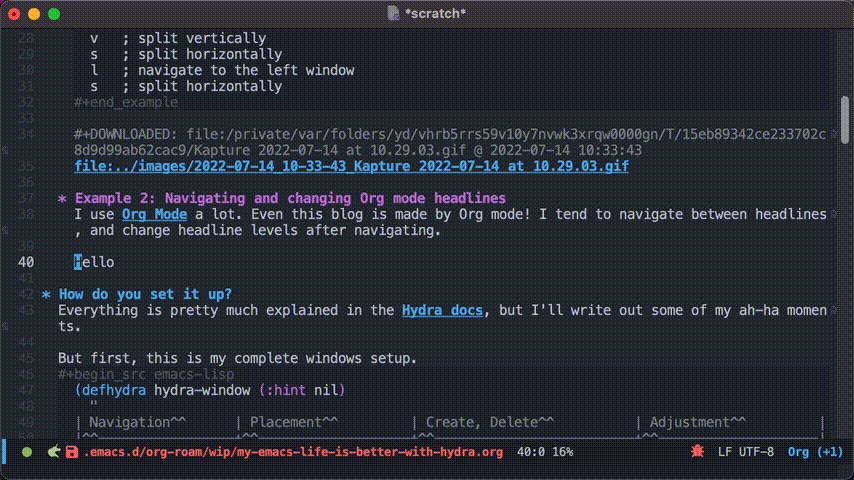Click the green zoom window button
854x480 pixels.
point(54,14)
